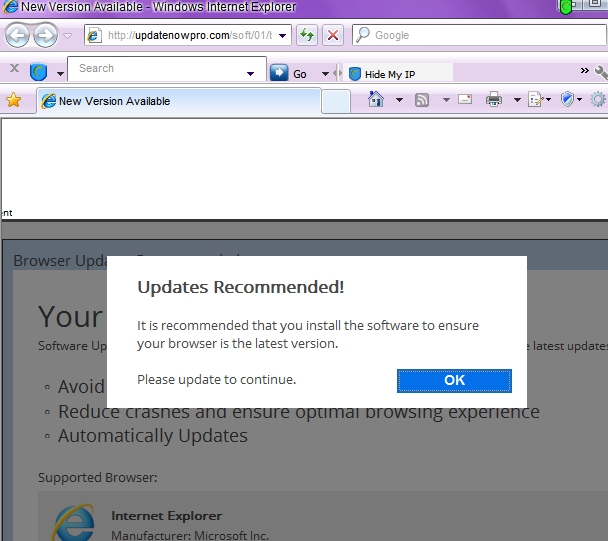608x541 pixels.
Task: Open the toolbar search box dropdown
Action: point(250,74)
